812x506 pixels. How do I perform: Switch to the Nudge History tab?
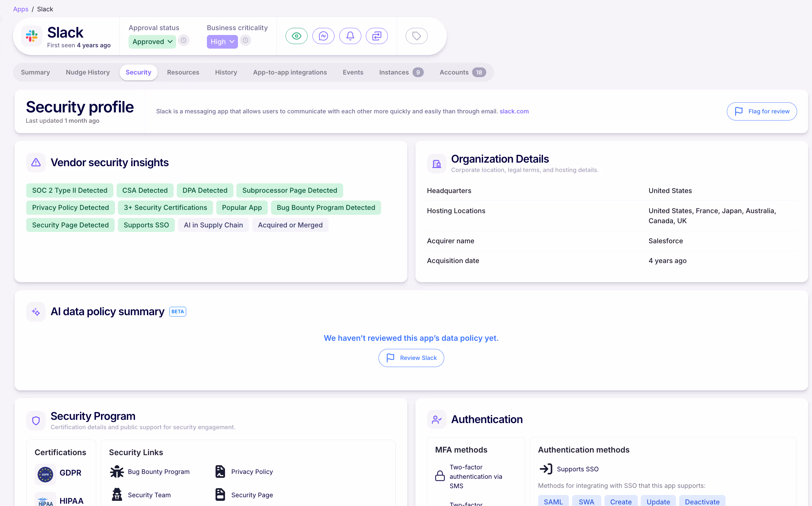coord(88,72)
